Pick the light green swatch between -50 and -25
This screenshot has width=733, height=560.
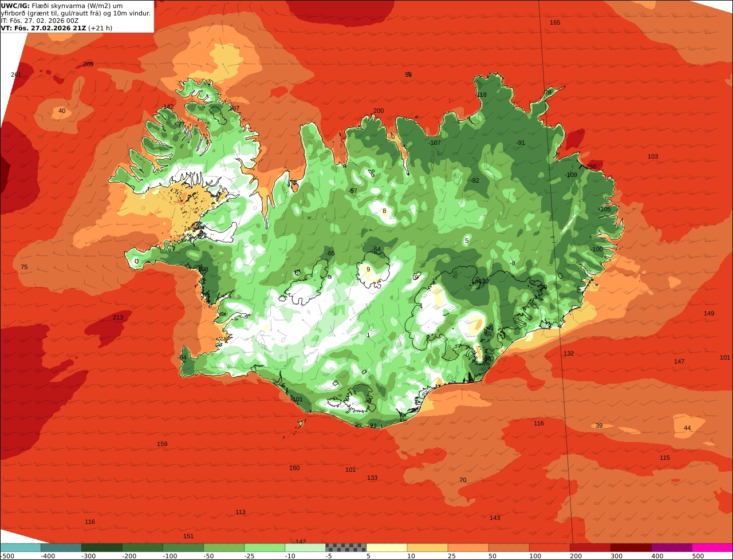223,547
